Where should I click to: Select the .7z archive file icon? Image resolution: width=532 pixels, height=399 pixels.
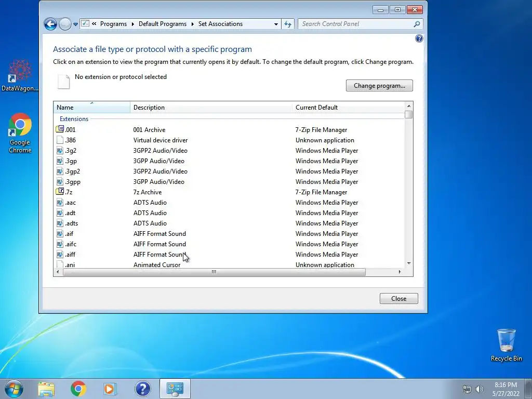[x=60, y=192]
